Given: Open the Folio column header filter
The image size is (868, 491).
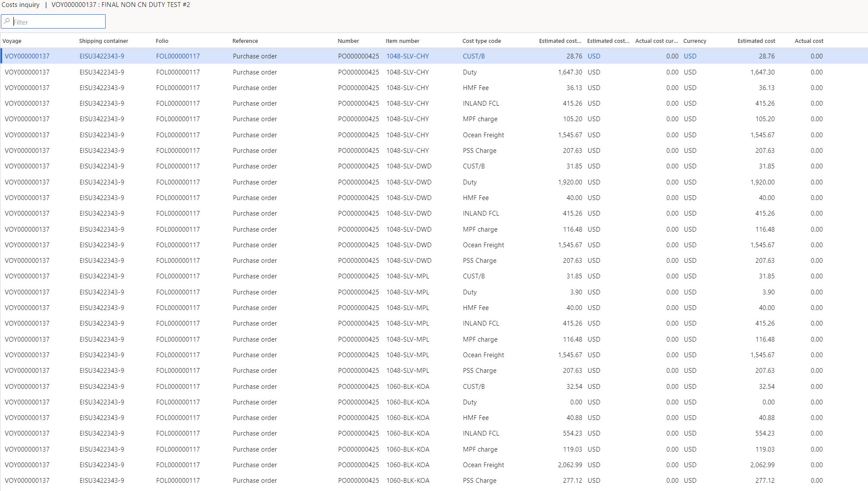Looking at the screenshot, I should click(x=162, y=41).
